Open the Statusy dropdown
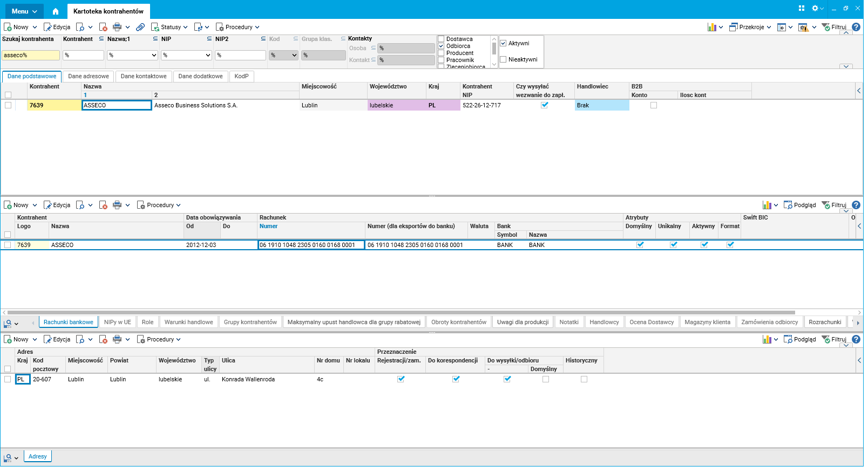This screenshot has width=868, height=473. (169, 27)
